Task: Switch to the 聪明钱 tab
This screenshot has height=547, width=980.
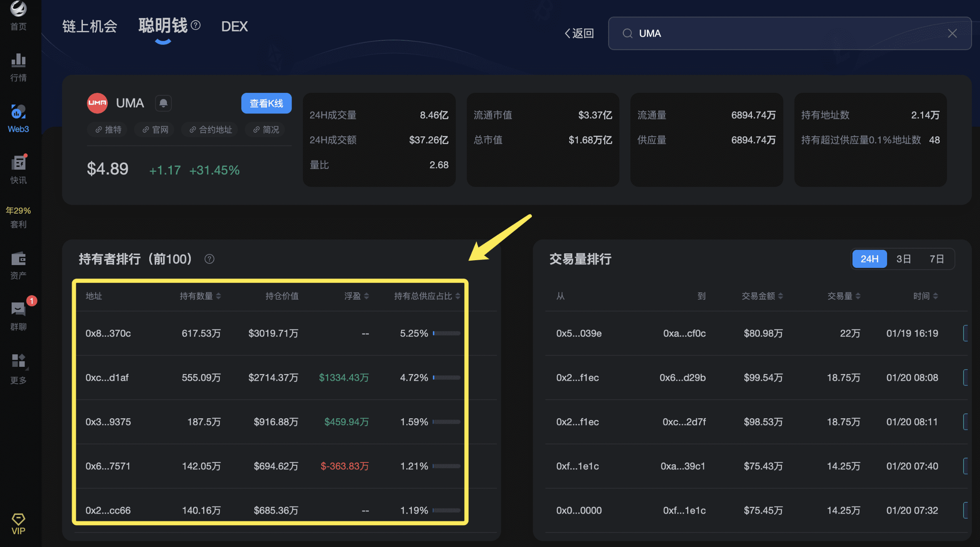Action: [163, 26]
